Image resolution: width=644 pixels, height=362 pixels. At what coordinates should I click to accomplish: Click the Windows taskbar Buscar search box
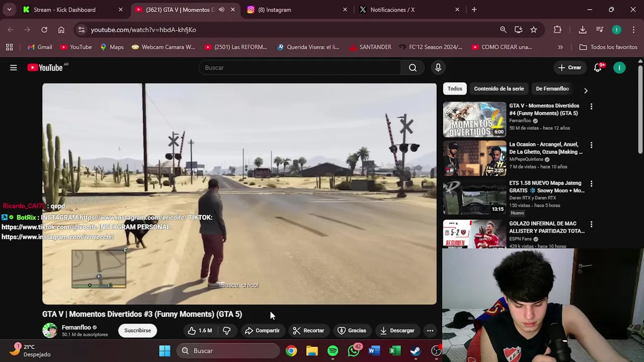(228, 351)
